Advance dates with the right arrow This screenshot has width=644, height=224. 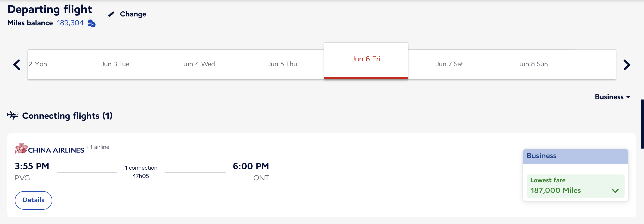626,65
